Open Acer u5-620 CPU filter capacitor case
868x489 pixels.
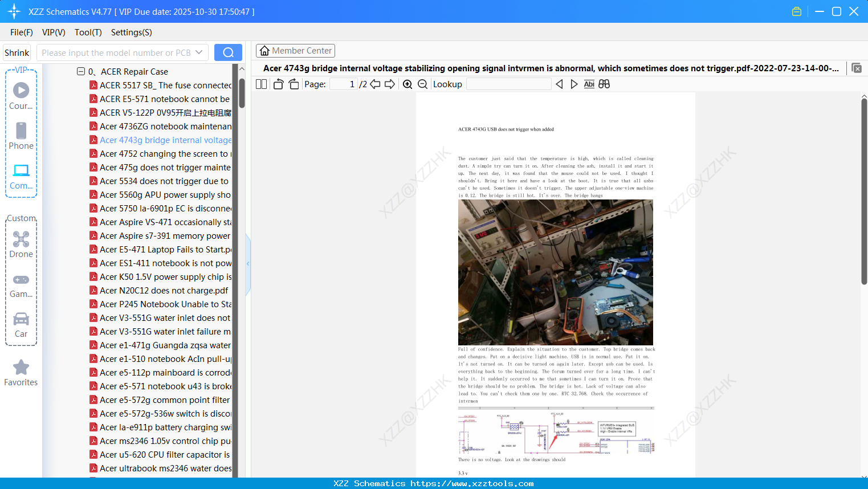tap(160, 455)
